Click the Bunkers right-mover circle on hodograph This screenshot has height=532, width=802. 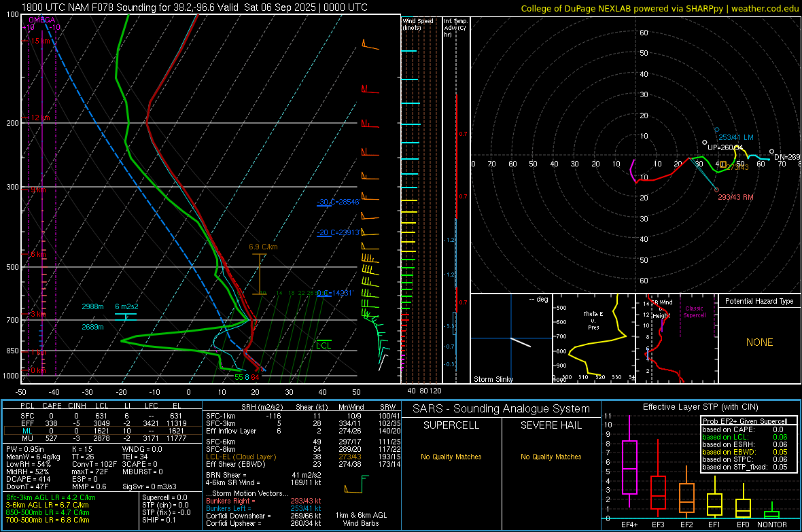coord(716,190)
